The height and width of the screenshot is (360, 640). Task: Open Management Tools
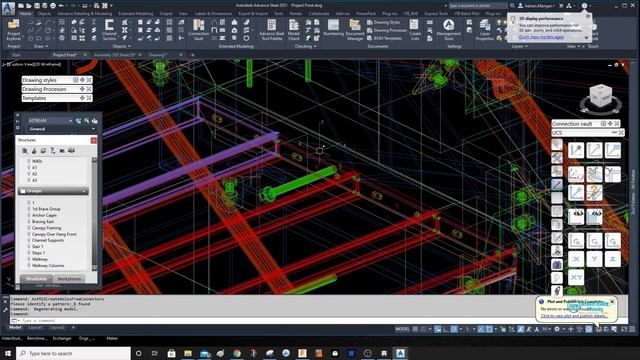coord(449,30)
